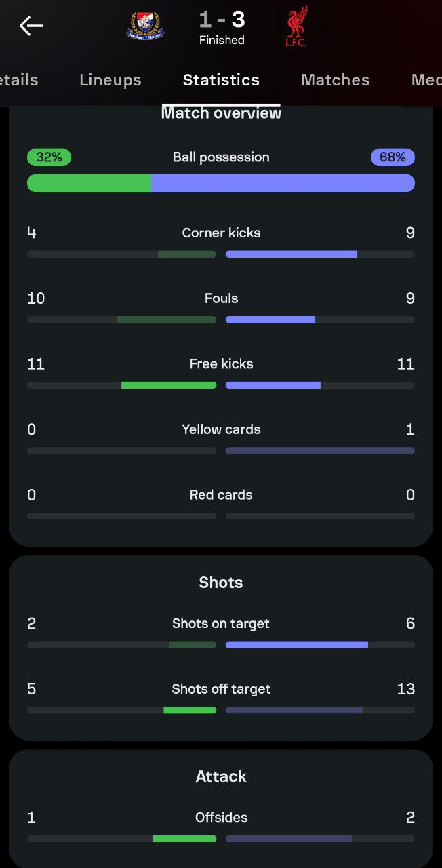Tap the back arrow icon

31,26
